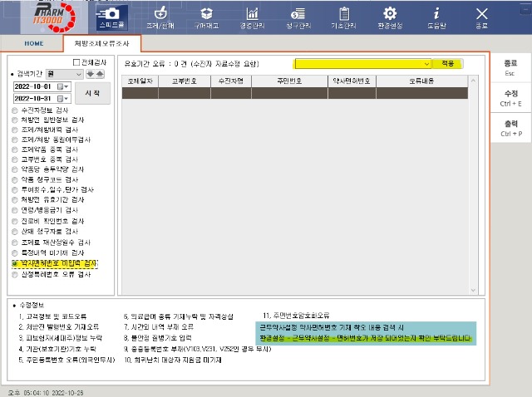Click the 조제일자 column header

click(140, 81)
